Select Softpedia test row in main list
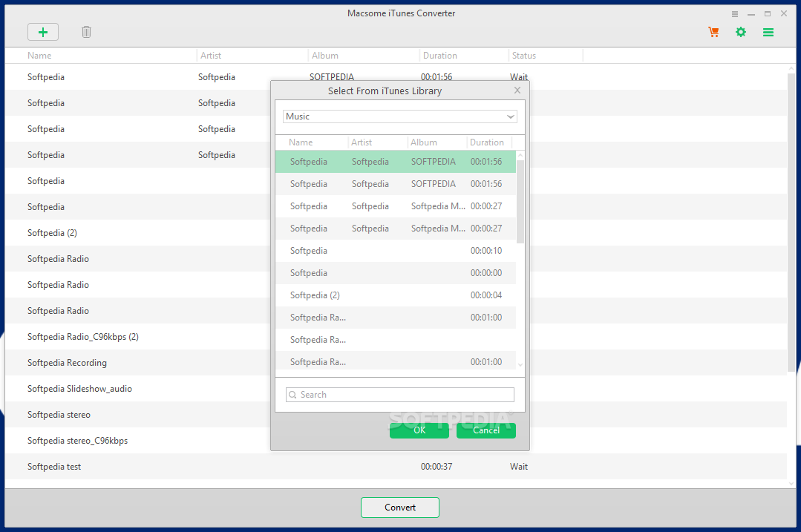Image resolution: width=801 pixels, height=532 pixels. tap(396, 467)
